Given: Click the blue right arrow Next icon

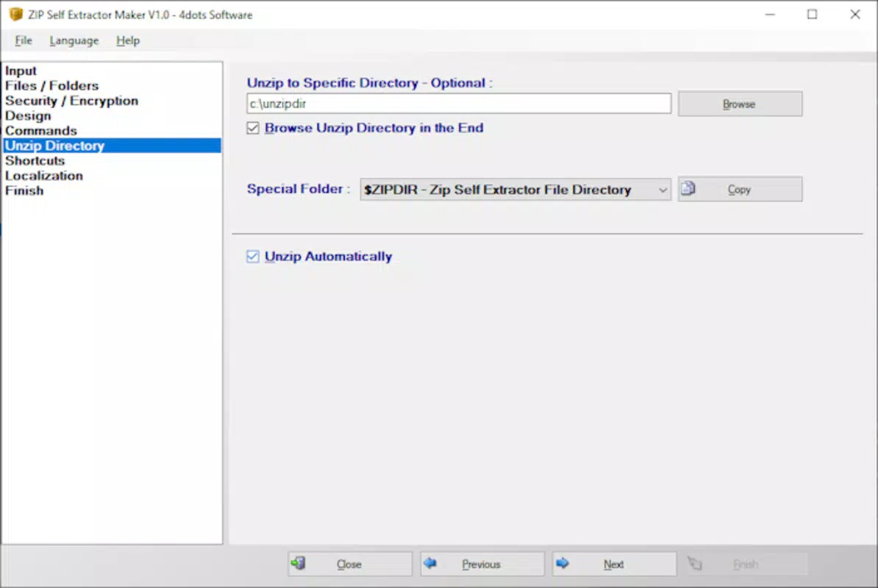Looking at the screenshot, I should 563,563.
